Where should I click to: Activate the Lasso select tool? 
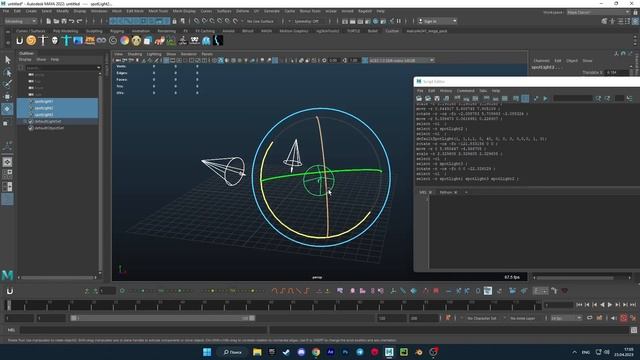tap(7, 73)
